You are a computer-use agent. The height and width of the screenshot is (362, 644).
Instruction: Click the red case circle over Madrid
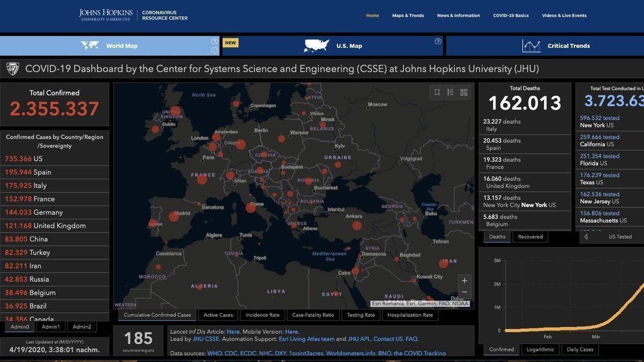click(x=174, y=217)
